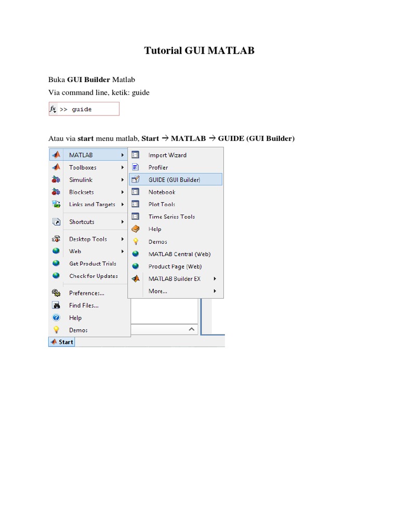Image resolution: width=399 pixels, height=532 pixels.
Task: Select Plot Tools menu entry
Action: (176, 204)
